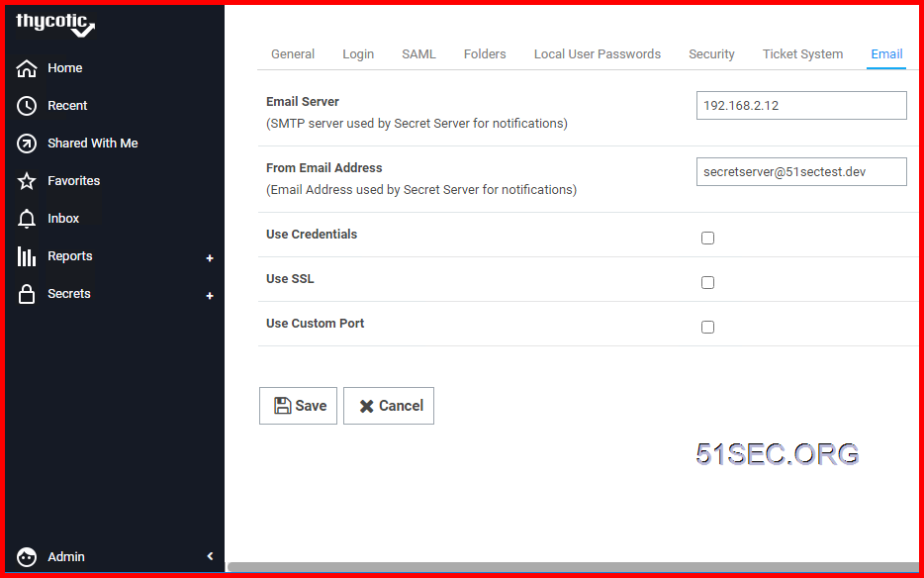This screenshot has width=924, height=578.
Task: Enable the Use Credentials checkbox
Action: tap(707, 239)
